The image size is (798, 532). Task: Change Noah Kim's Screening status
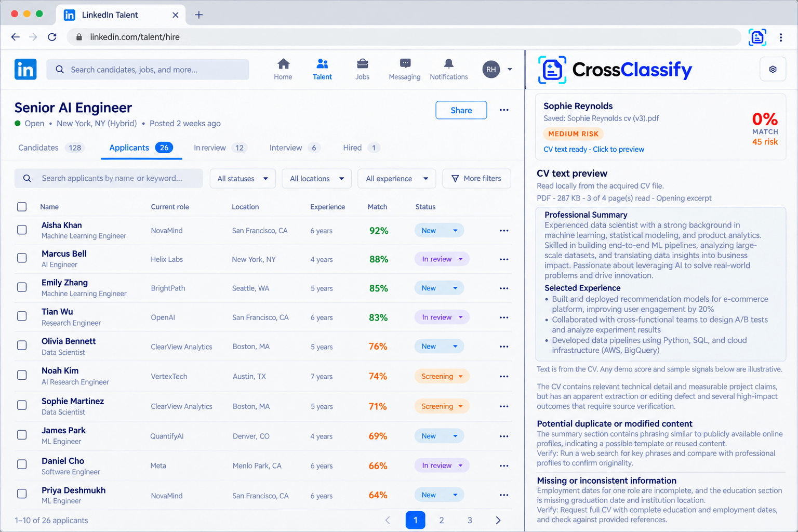click(x=442, y=377)
